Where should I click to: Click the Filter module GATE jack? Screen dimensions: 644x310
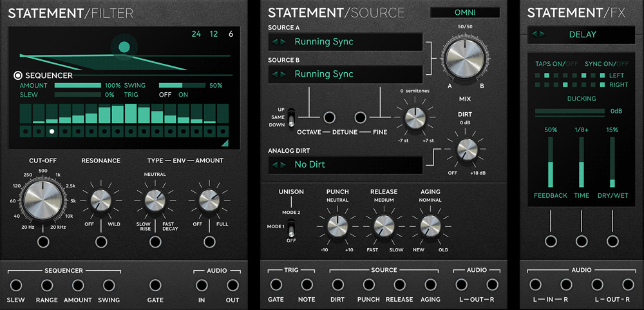pos(155,285)
